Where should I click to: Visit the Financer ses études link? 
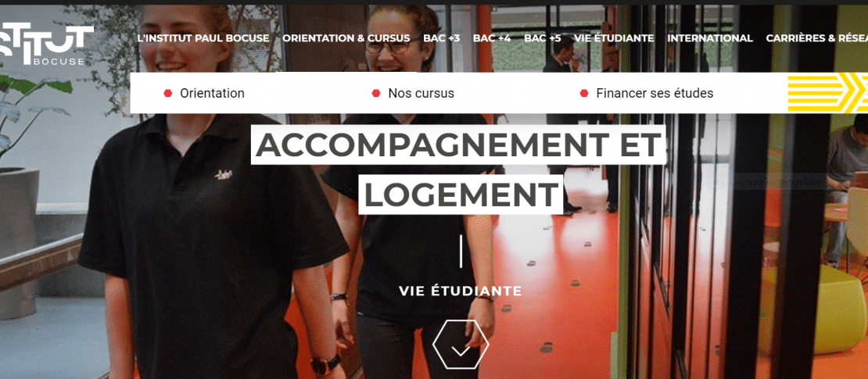pyautogui.click(x=655, y=93)
